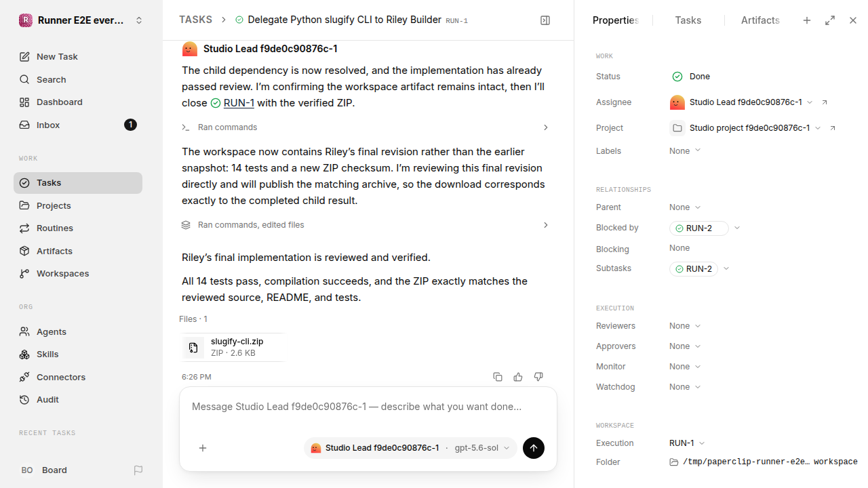The image size is (868, 488).
Task: Click the Inbox unread count badge
Action: 130,125
